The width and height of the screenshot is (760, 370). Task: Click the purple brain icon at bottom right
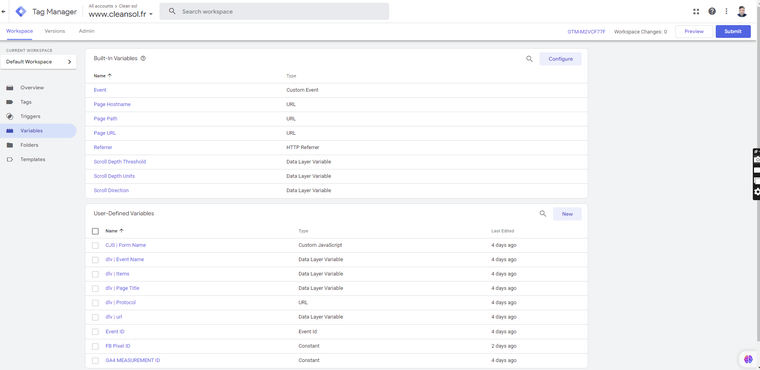748,359
